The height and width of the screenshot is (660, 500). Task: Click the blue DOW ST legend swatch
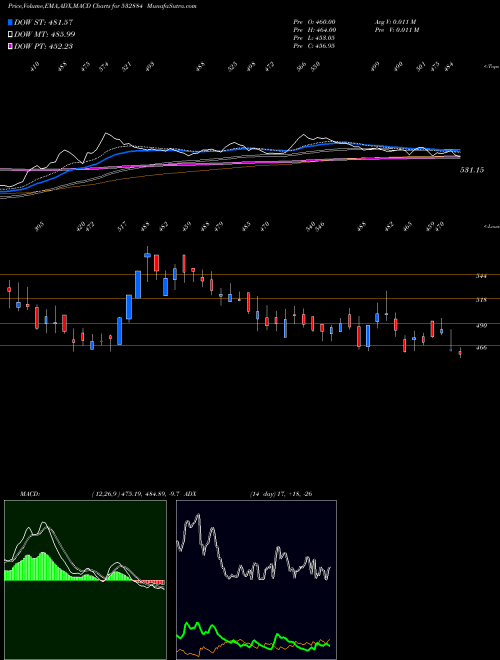point(10,22)
